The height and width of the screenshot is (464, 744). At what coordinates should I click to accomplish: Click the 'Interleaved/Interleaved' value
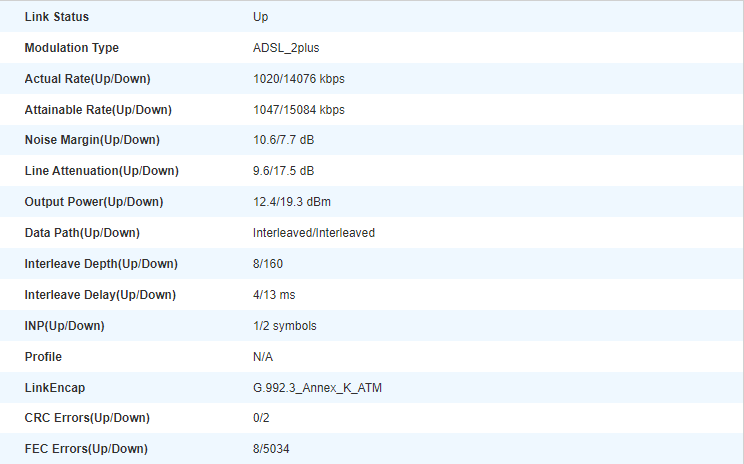tap(314, 233)
